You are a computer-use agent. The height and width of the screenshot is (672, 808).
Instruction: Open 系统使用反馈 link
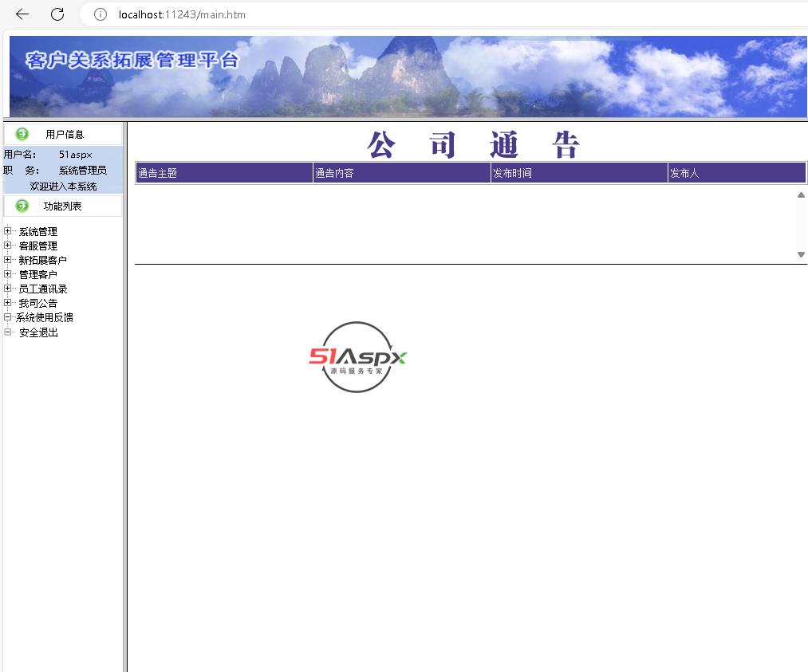[x=45, y=318]
